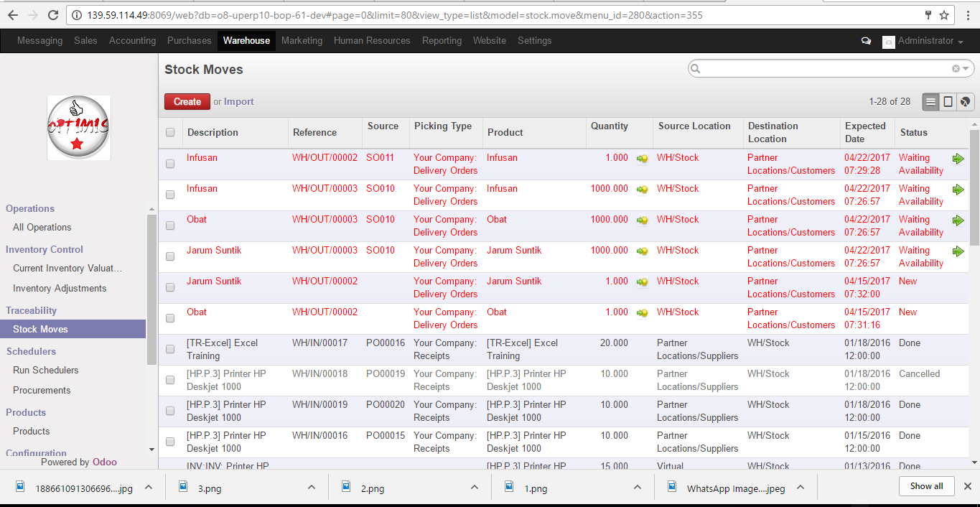
Task: Switch to form view icon
Action: [x=948, y=102]
